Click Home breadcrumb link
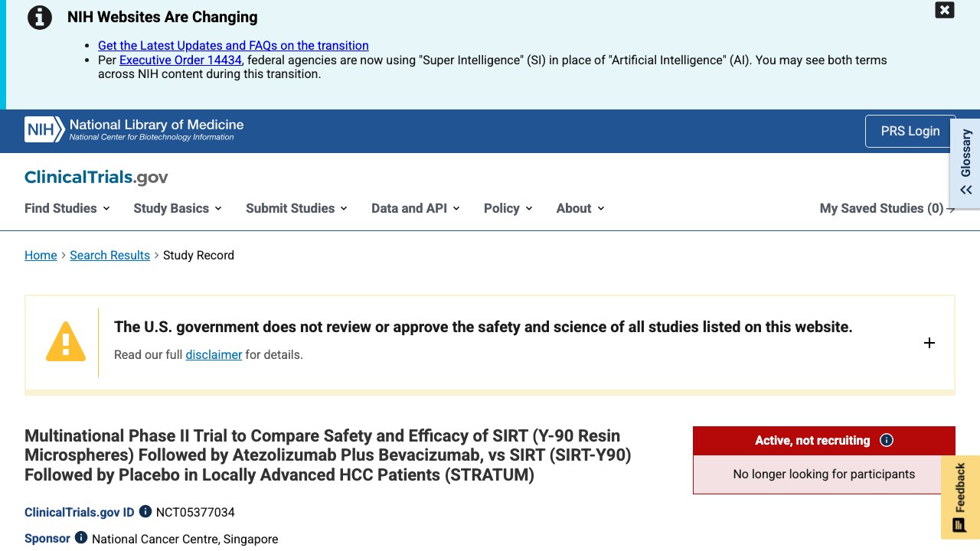The image size is (980, 551). (x=41, y=255)
